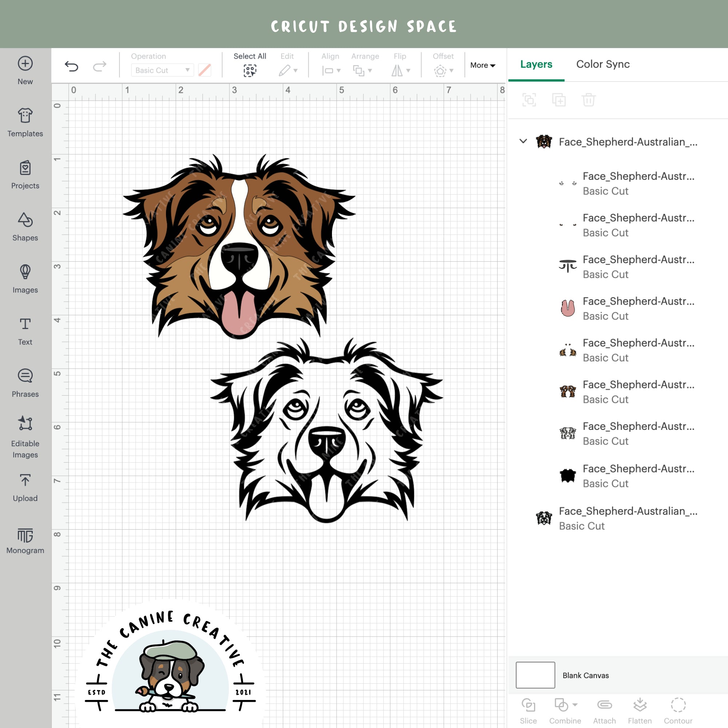Click the Blank Canvas color swatch
Viewport: 728px width, 728px height.
(535, 675)
